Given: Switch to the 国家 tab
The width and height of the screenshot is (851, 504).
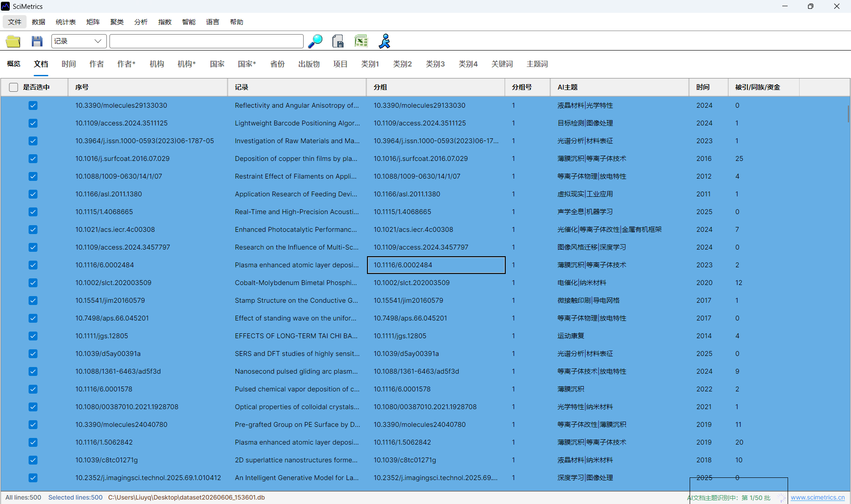Looking at the screenshot, I should [x=217, y=64].
